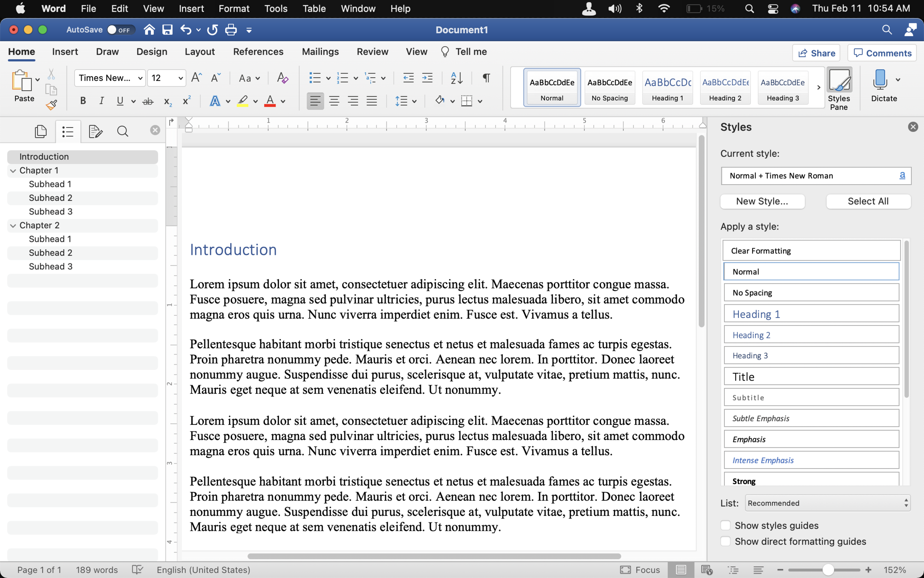Screen dimensions: 924x578
Task: Click the New Style... button
Action: click(762, 202)
